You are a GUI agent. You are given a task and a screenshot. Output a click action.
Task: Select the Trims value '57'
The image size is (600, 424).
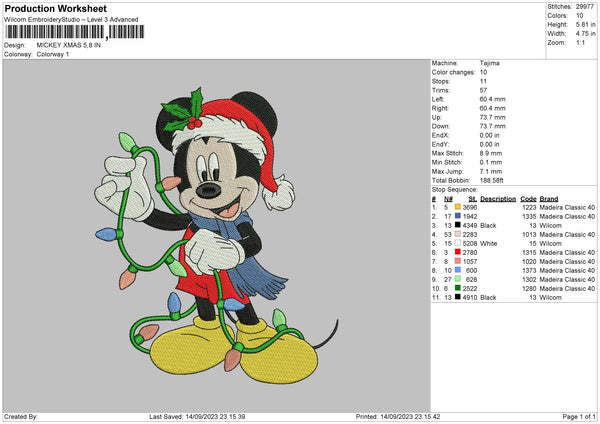pos(483,90)
